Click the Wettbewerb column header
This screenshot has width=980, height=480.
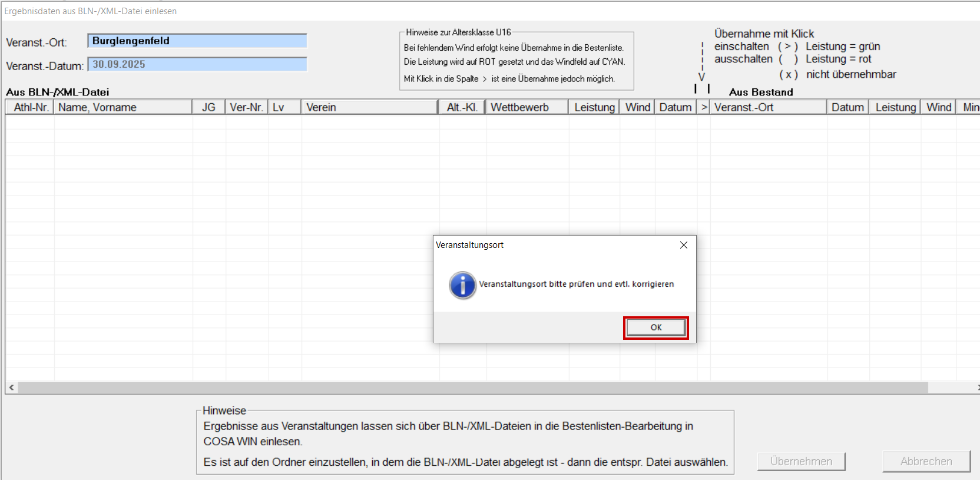coord(527,107)
